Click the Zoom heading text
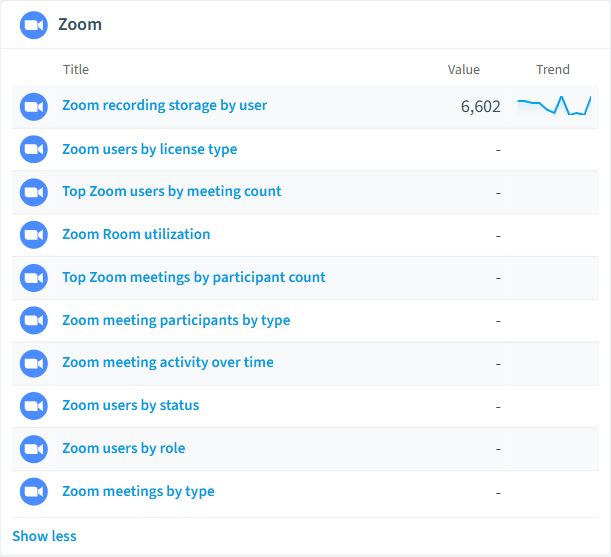The image size is (611, 557). point(80,25)
